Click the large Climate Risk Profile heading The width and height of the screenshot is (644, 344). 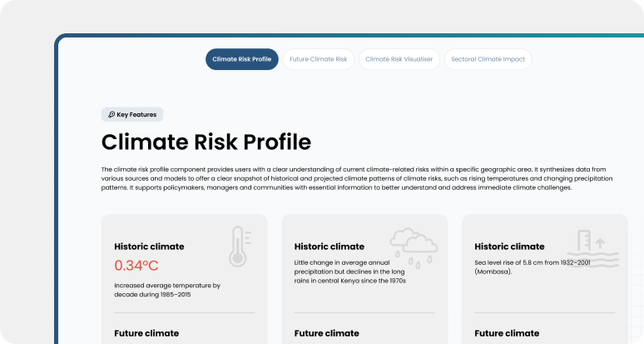point(206,142)
